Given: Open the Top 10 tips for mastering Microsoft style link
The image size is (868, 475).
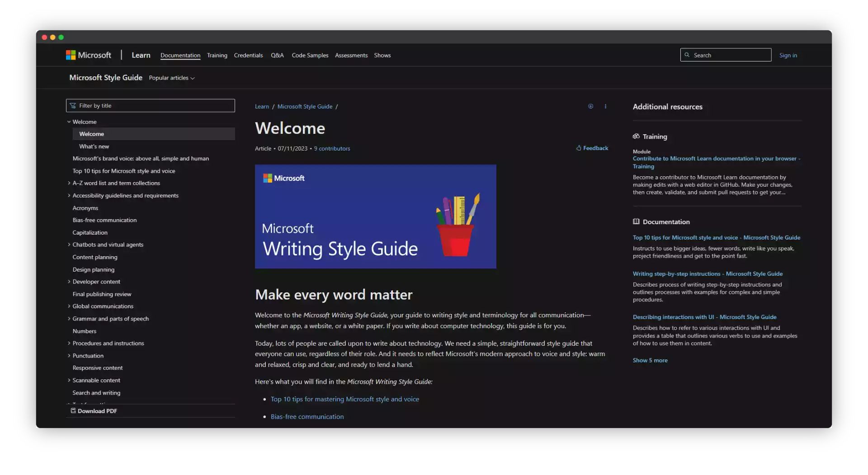Looking at the screenshot, I should click(x=344, y=399).
